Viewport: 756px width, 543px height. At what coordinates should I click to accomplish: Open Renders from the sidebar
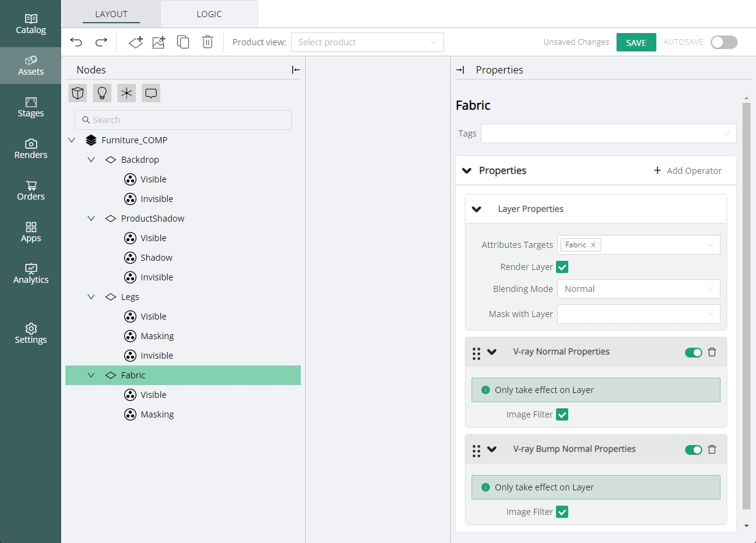coord(31,148)
